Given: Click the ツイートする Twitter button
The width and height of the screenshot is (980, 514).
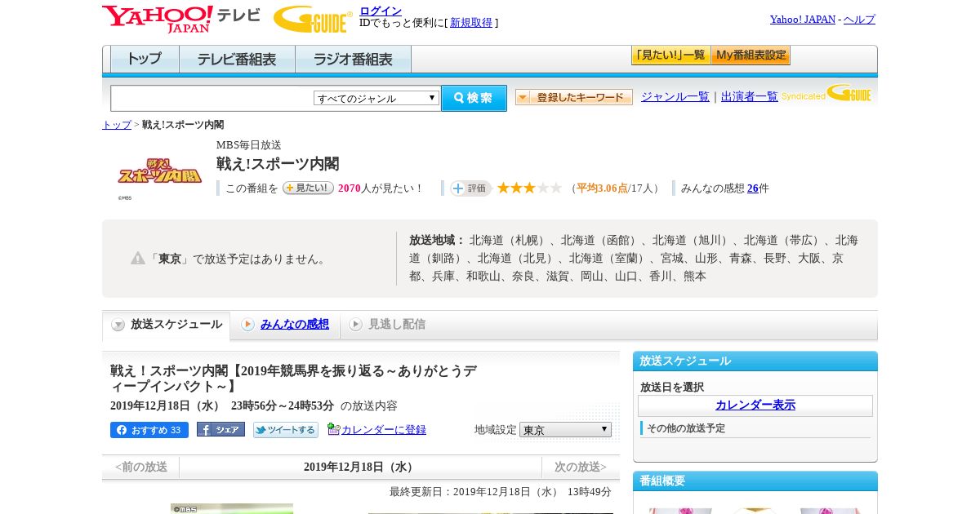Looking at the screenshot, I should (286, 430).
